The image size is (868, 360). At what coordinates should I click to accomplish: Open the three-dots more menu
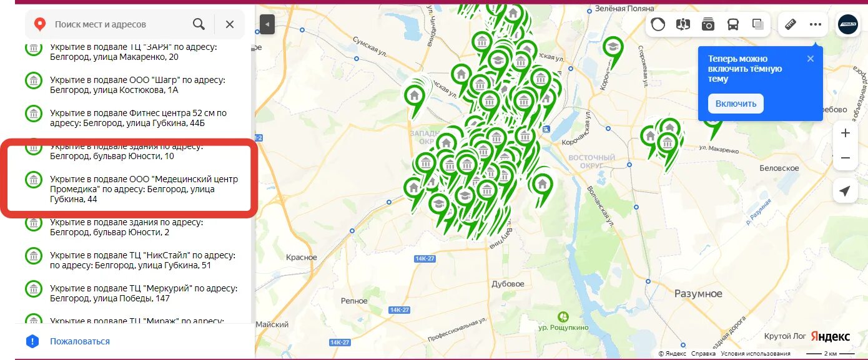point(816,24)
